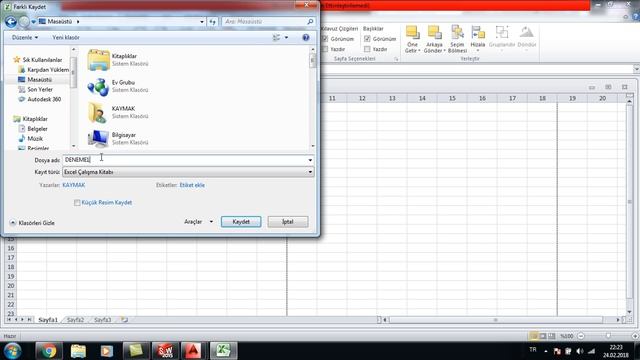Click the Back arrow in save dialog
640x360 pixels.
(x=11, y=22)
